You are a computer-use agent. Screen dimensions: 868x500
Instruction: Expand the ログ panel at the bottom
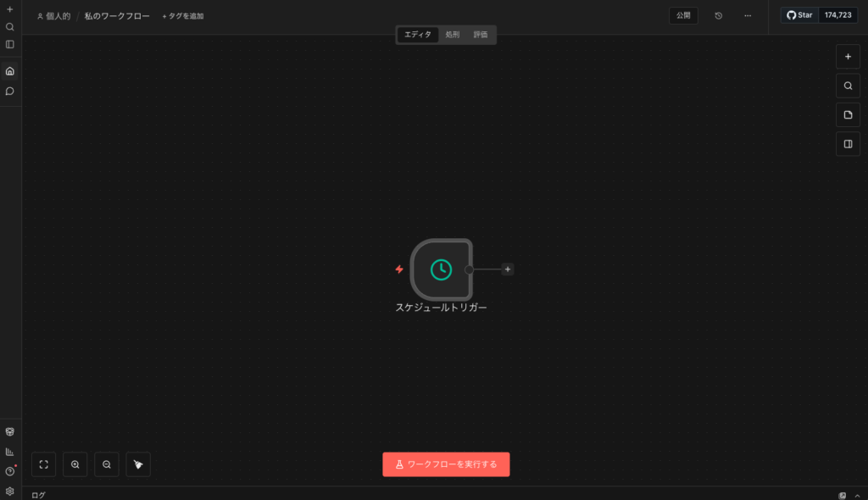click(858, 495)
